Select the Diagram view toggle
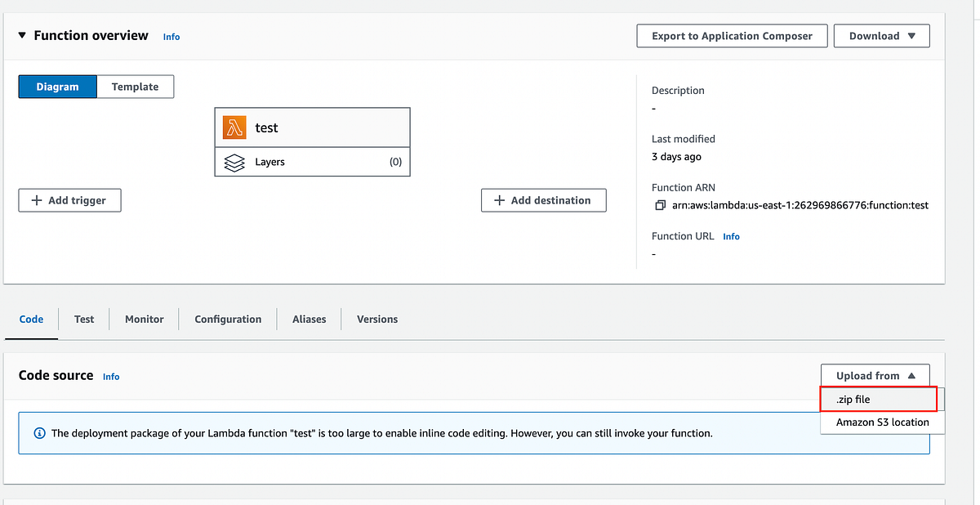 [x=57, y=86]
